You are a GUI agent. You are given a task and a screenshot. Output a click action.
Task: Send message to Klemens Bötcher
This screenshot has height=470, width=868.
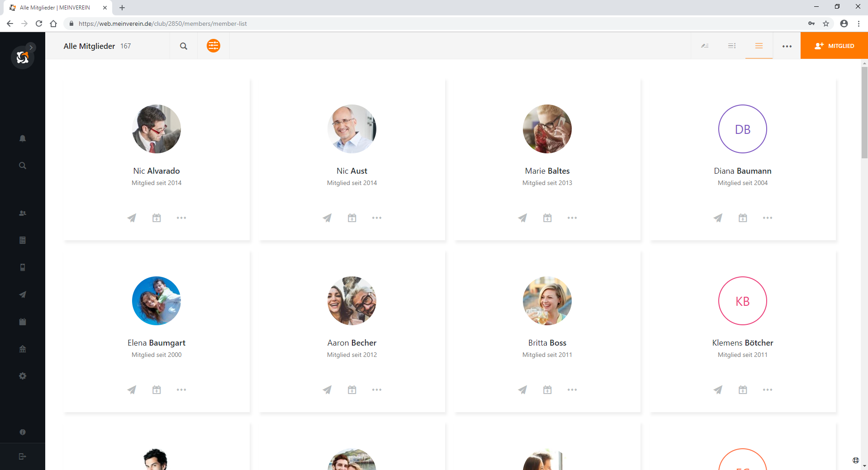point(718,390)
